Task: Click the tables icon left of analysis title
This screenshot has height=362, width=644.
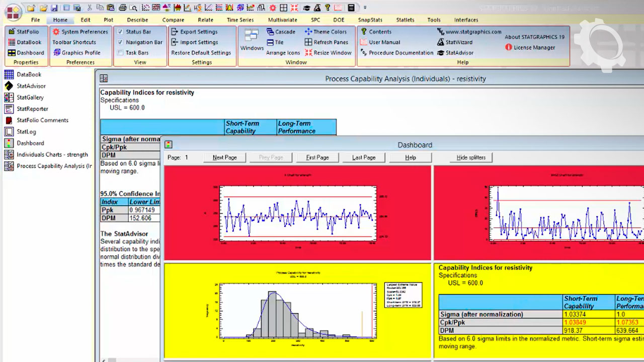Action: pyautogui.click(x=104, y=78)
